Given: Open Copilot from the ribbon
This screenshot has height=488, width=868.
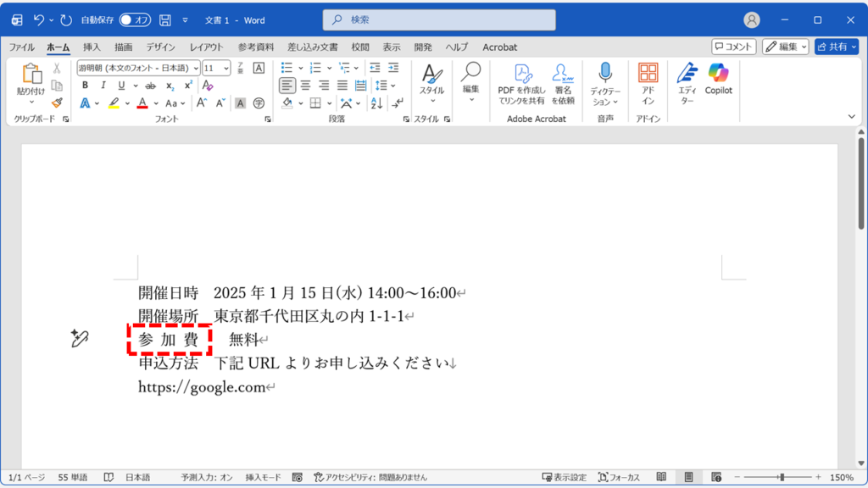Looking at the screenshot, I should click(x=717, y=84).
